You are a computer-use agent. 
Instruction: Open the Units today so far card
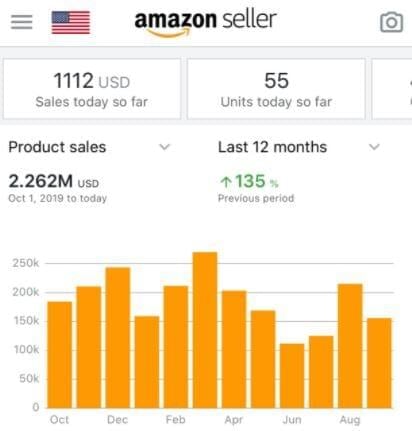276,89
